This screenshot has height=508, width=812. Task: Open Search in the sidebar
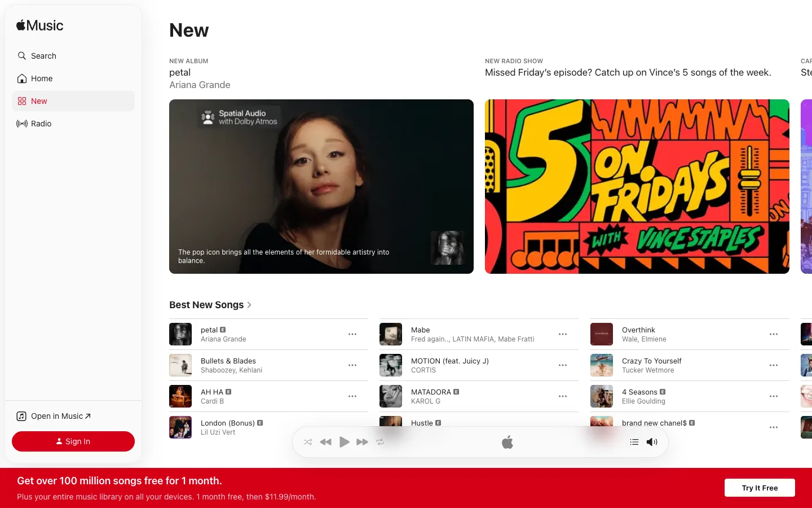[73, 56]
